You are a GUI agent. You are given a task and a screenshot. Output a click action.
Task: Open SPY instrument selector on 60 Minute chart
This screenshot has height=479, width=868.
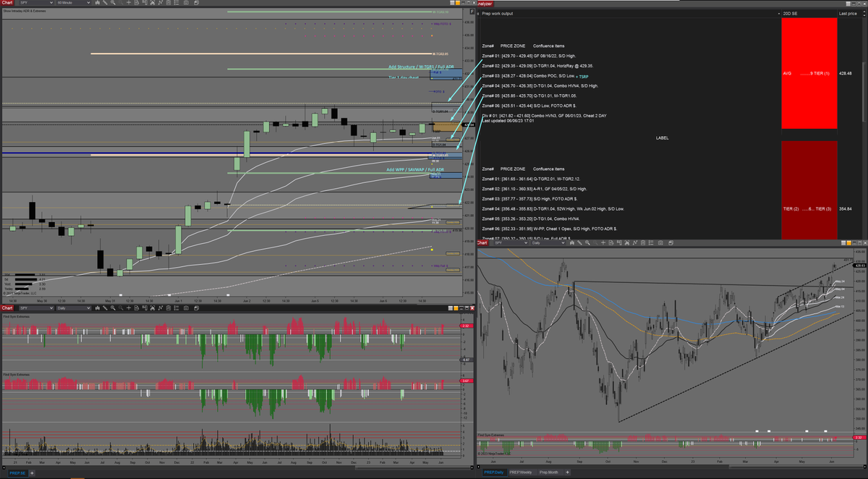36,3
